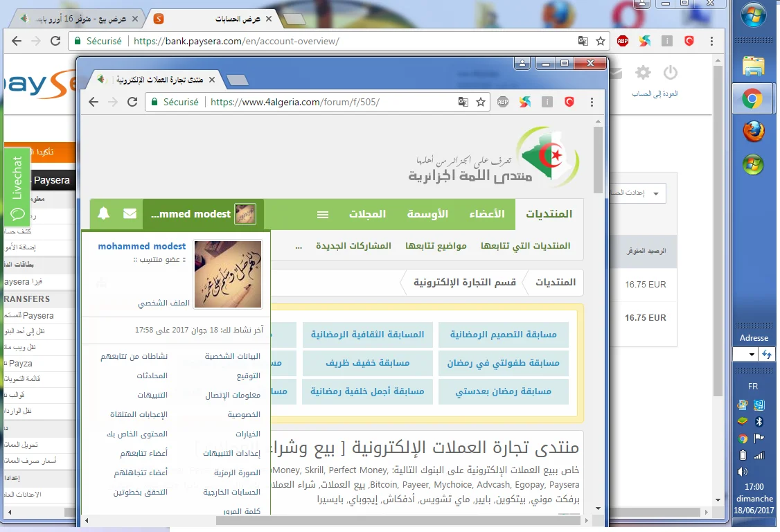Open the envelope messages icon in forum header

pyautogui.click(x=130, y=214)
